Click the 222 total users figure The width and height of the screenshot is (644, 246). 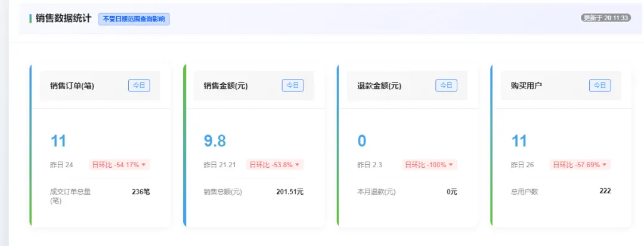pos(605,191)
